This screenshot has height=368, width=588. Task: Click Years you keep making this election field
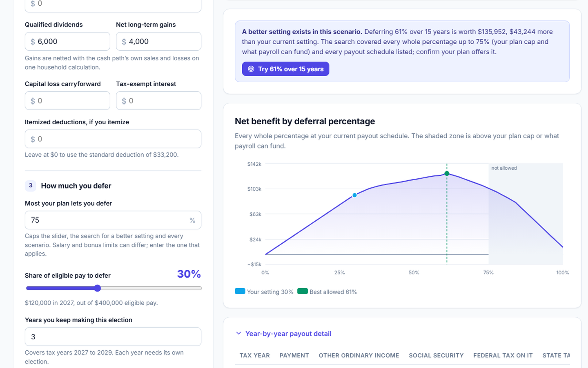coord(113,337)
